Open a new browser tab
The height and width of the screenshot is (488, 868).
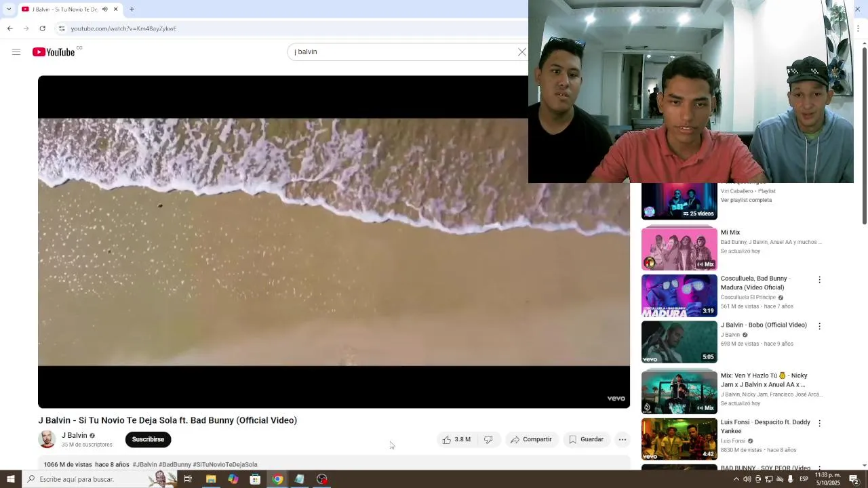(132, 9)
